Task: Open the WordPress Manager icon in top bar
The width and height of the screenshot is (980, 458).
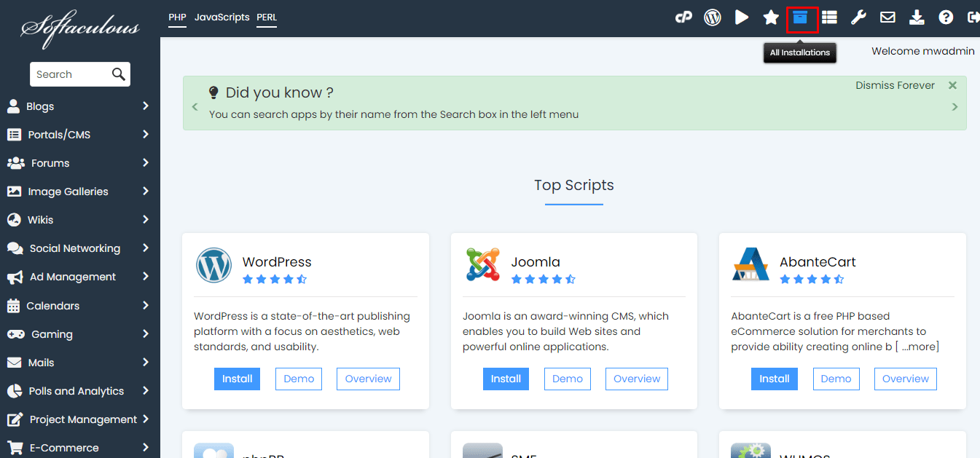Action: (713, 17)
